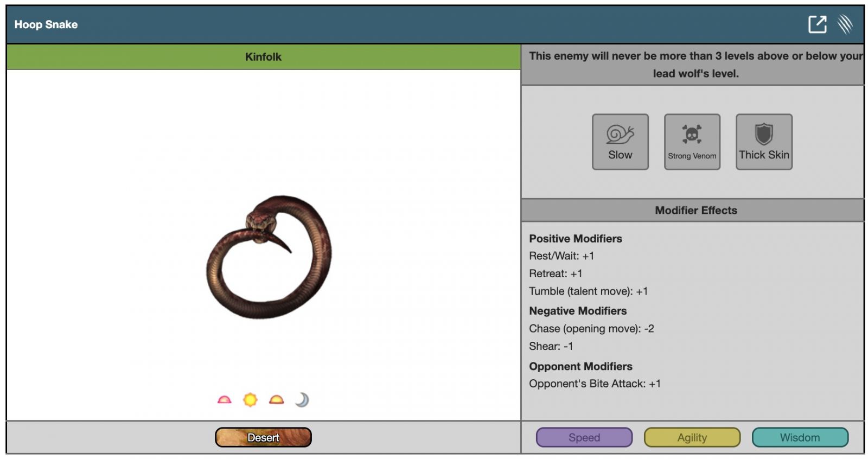
Task: Click the Negative Modifiers heading
Action: point(578,311)
